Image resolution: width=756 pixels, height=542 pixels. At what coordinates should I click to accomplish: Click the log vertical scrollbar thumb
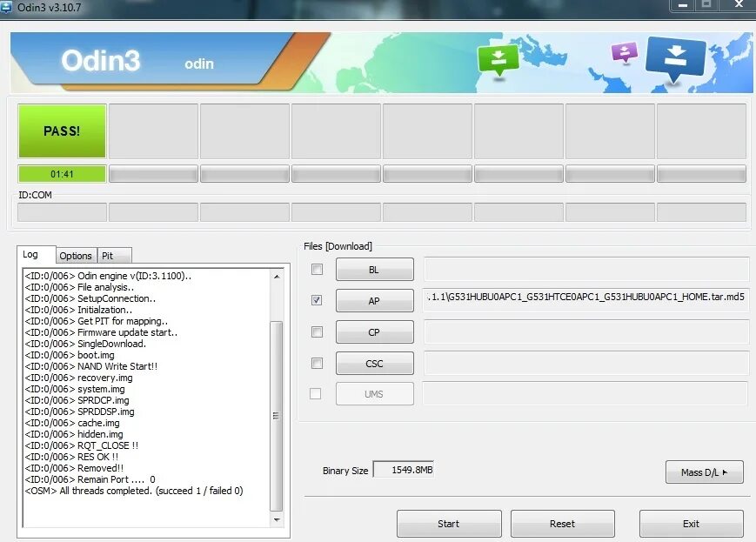click(277, 416)
